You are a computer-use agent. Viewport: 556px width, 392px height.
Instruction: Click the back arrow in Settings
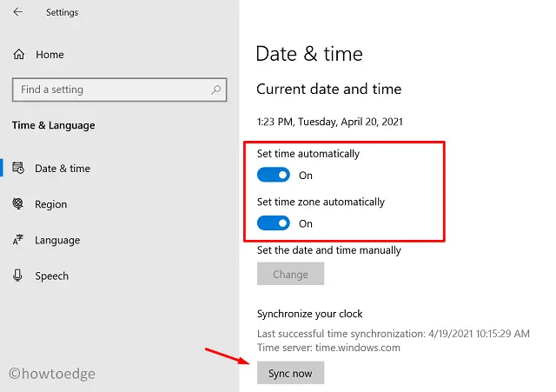pos(19,13)
